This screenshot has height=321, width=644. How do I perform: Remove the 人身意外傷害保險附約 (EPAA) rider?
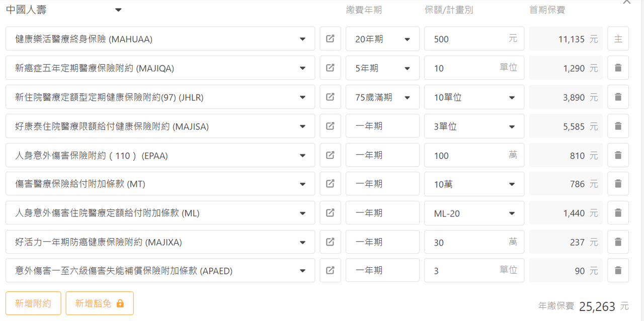pos(618,155)
